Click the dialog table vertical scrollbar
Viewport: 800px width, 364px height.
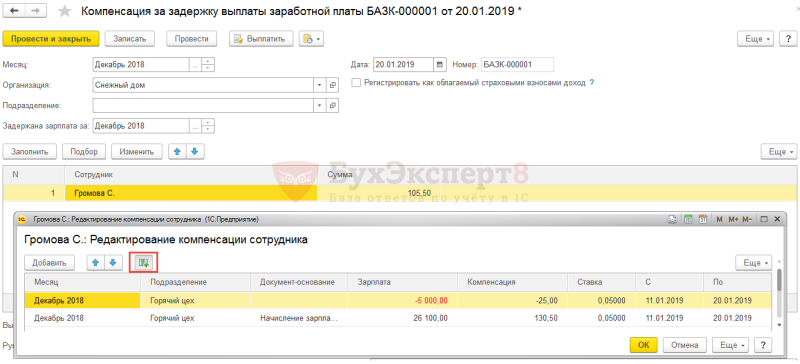779,299
